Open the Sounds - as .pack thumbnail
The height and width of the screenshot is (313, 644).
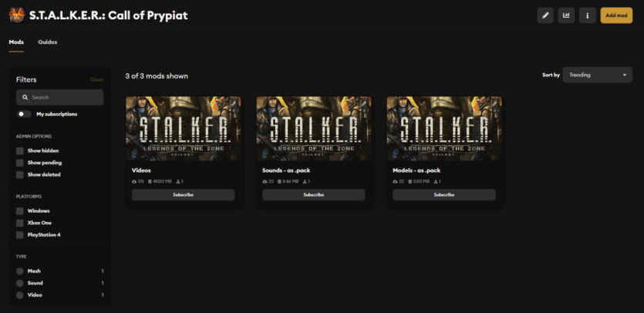[314, 128]
